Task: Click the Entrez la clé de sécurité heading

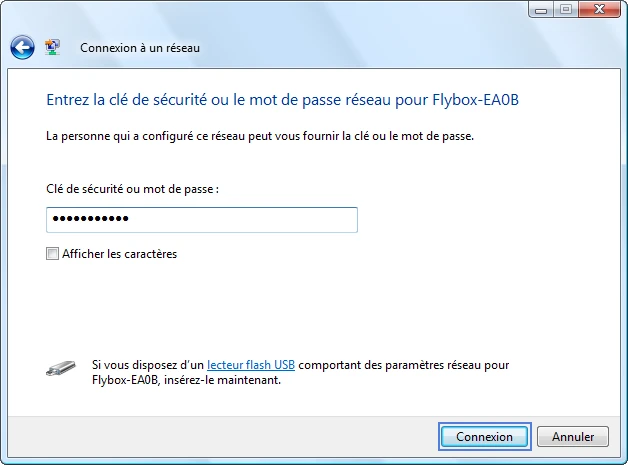Action: point(282,100)
